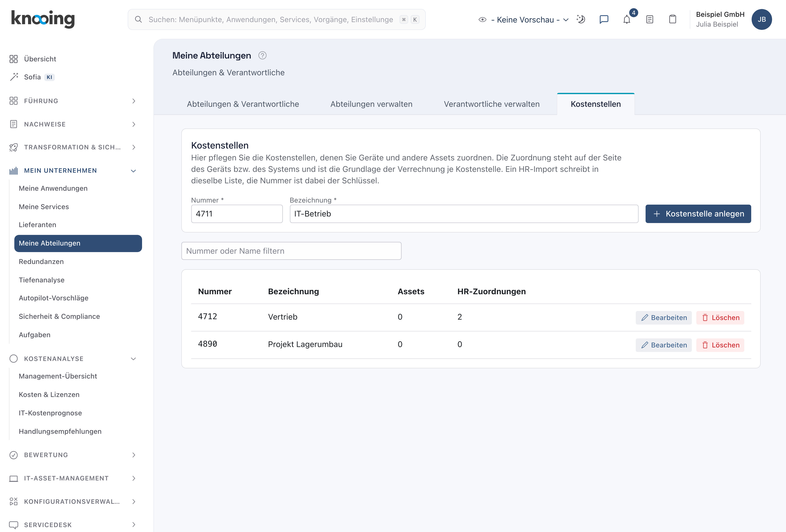Collapse the Mein Unternehmen section

(x=134, y=171)
